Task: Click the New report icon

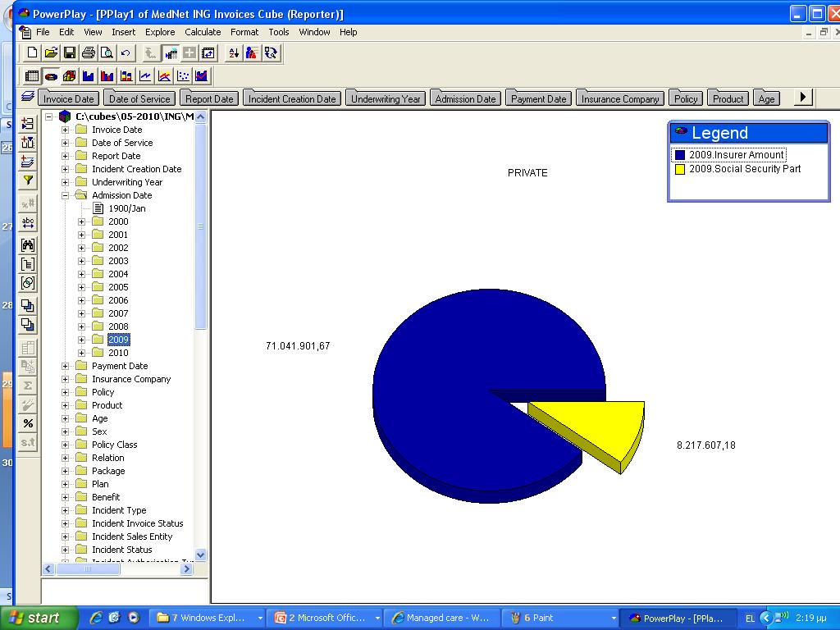Action: point(32,52)
